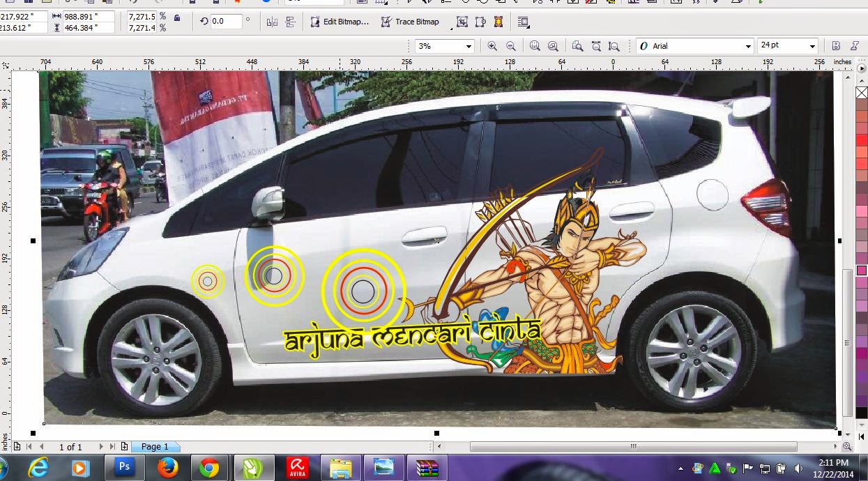Pick the bright red palette swatch
The image size is (868, 481).
pos(862,140)
